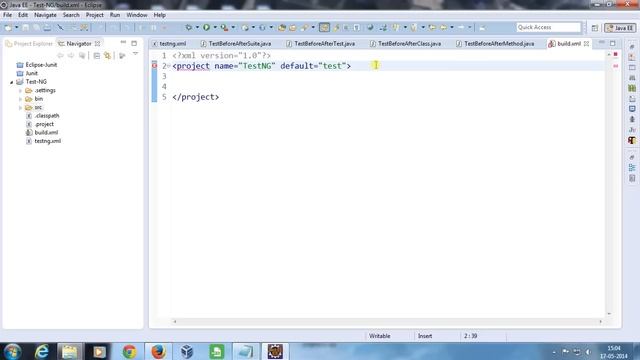Launch the Debug bug icon

point(189,27)
